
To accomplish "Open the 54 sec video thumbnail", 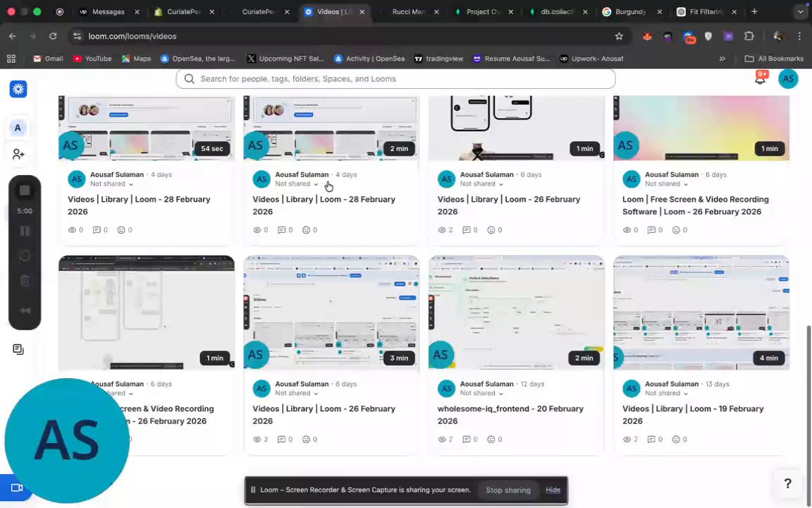I will point(146,128).
